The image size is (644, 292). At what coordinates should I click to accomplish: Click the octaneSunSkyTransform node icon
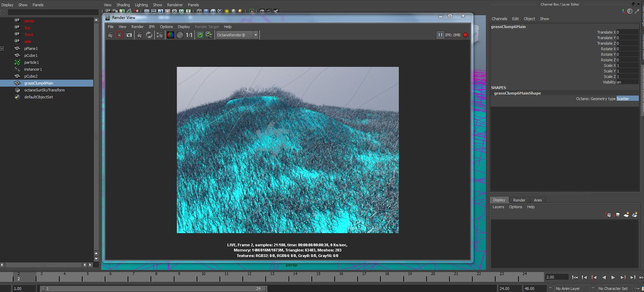tap(17, 90)
